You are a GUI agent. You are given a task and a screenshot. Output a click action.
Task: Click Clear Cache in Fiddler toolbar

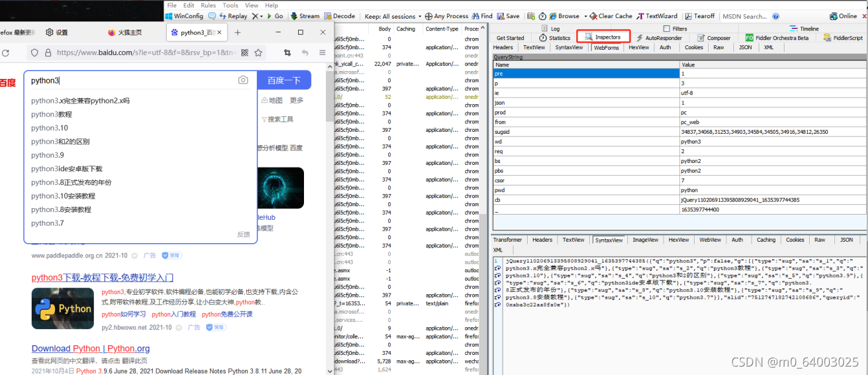pos(611,16)
